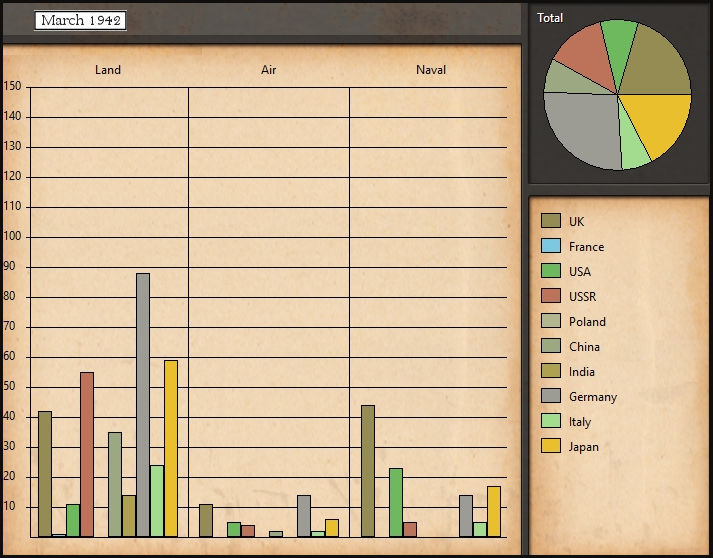Click the gray Germany bar in Air

tap(304, 515)
